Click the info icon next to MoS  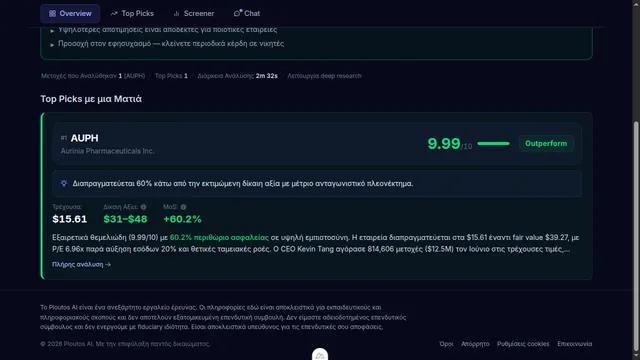(183, 207)
